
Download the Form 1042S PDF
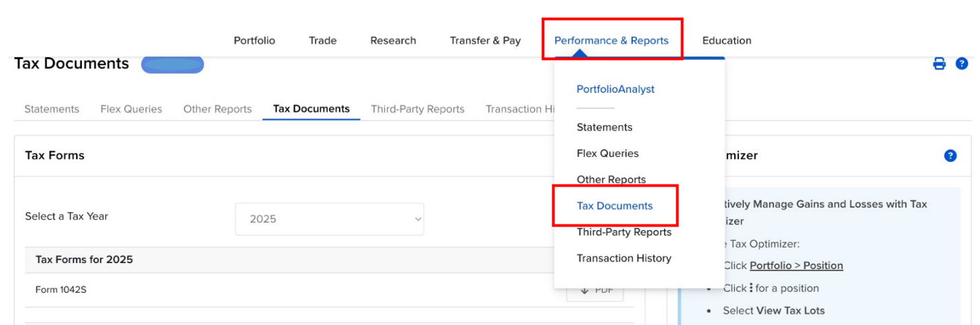[595, 290]
